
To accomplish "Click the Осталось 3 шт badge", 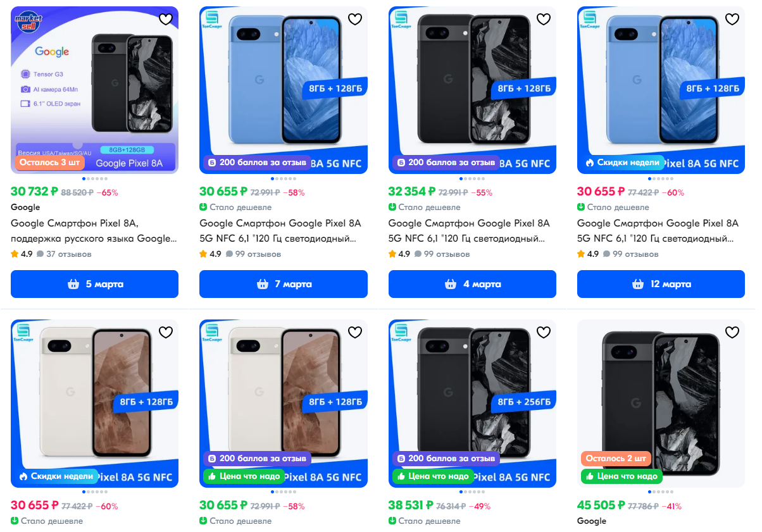I will click(x=50, y=163).
